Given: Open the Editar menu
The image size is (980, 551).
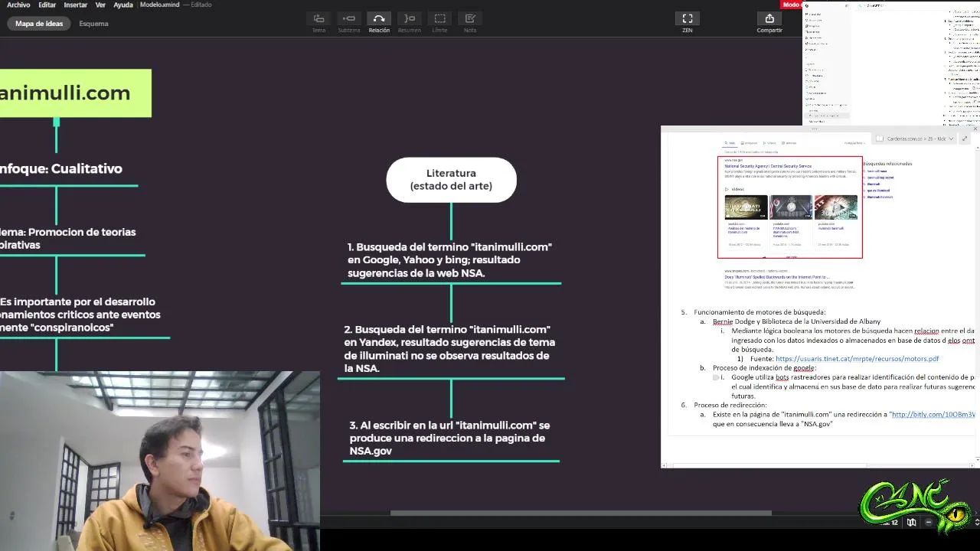Looking at the screenshot, I should (x=47, y=5).
